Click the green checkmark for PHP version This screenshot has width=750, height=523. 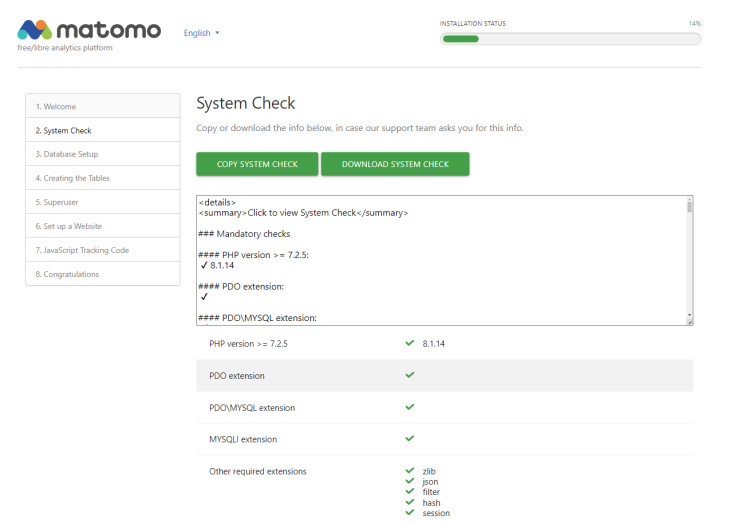pyautogui.click(x=410, y=343)
